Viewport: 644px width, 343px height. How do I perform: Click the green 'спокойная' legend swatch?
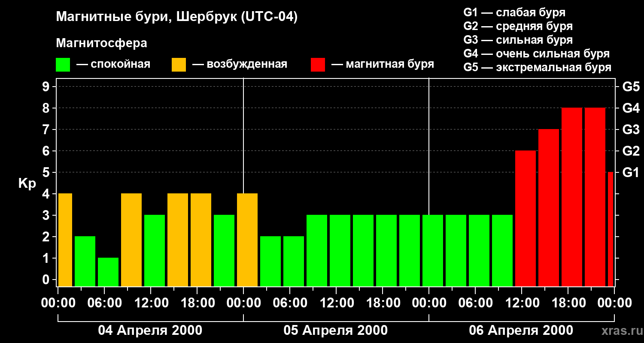(x=63, y=65)
